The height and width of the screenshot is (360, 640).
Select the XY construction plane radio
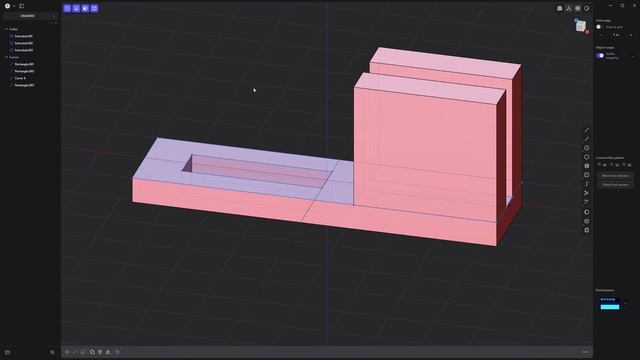tap(599, 165)
